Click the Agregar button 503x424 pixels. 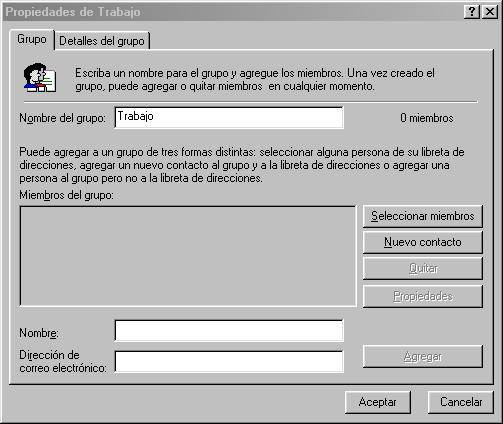click(423, 356)
